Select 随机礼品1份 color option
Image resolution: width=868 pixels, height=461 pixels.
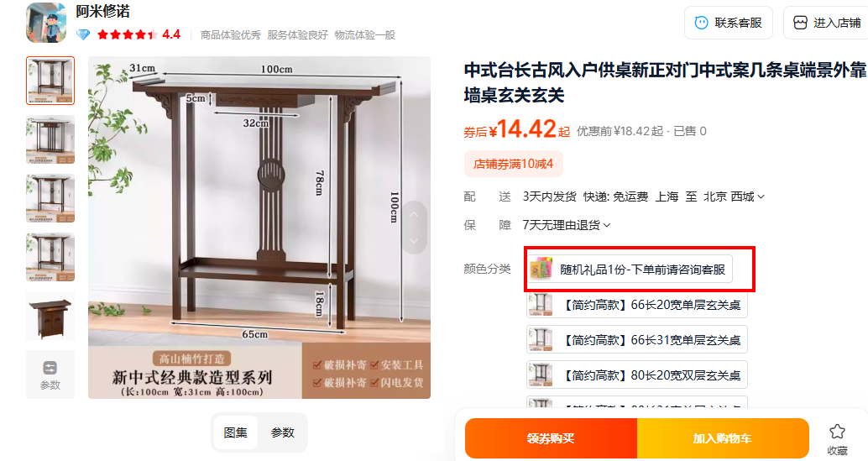coord(630,270)
